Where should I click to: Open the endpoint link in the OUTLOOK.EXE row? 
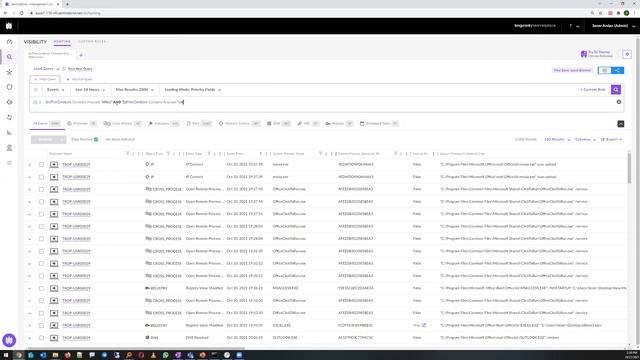tap(76, 338)
